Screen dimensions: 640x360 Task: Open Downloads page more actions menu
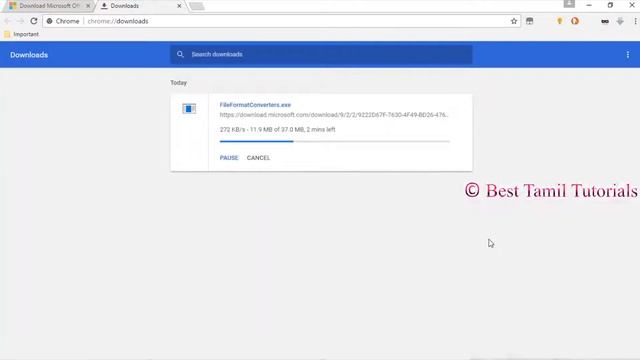click(x=628, y=55)
